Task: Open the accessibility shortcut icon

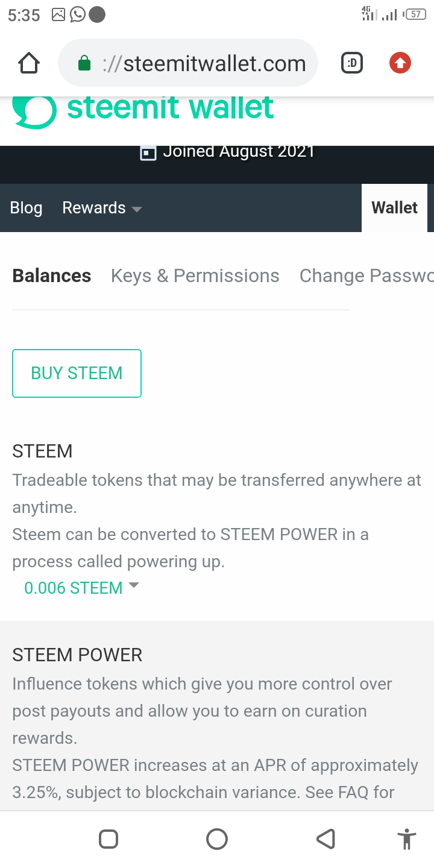Action: click(407, 839)
